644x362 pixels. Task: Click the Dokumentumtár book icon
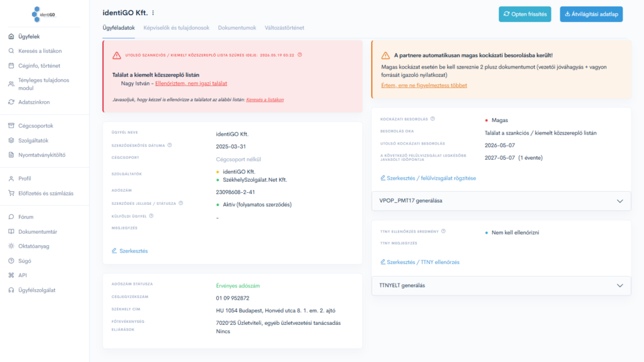pos(11,231)
